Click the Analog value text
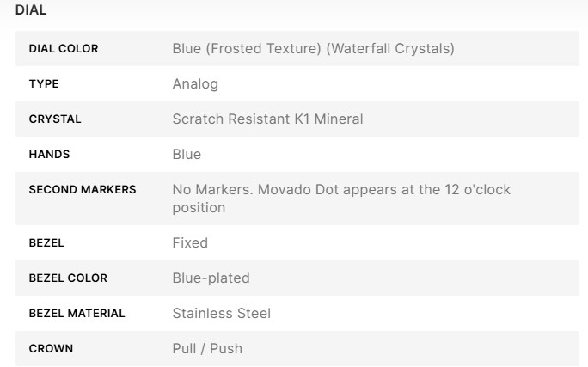Screen dimensions: 588x367 195,84
